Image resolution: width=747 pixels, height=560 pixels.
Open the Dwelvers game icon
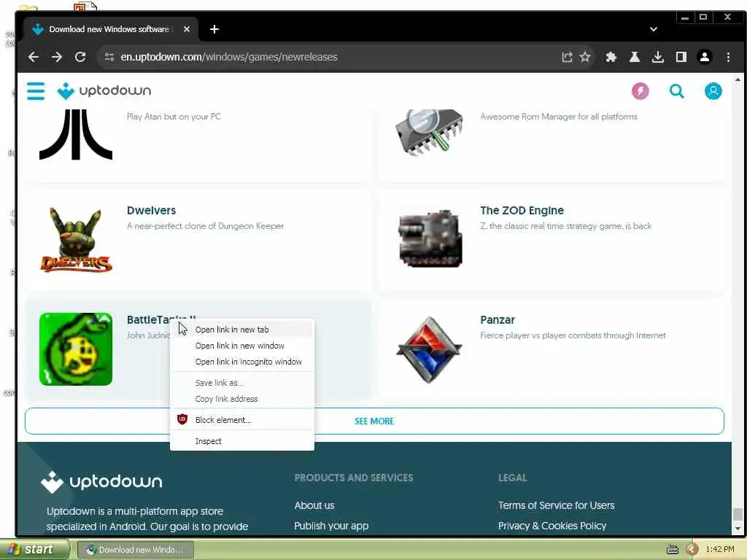click(x=76, y=240)
